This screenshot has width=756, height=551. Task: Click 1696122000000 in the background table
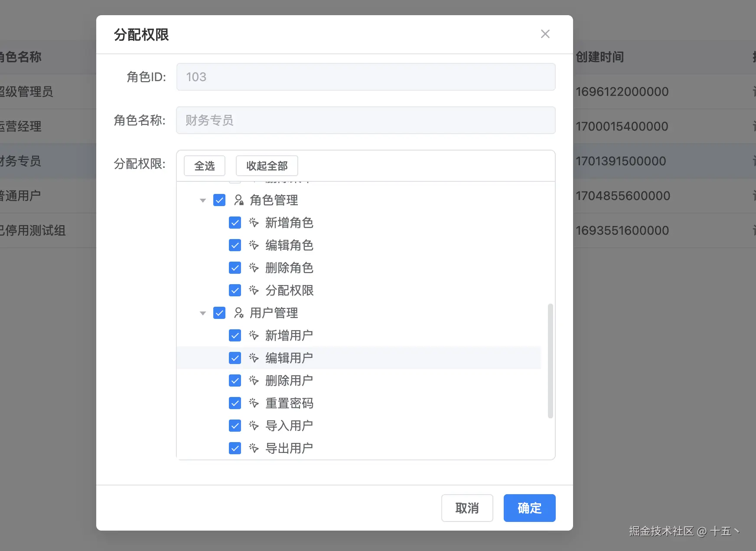pos(622,92)
